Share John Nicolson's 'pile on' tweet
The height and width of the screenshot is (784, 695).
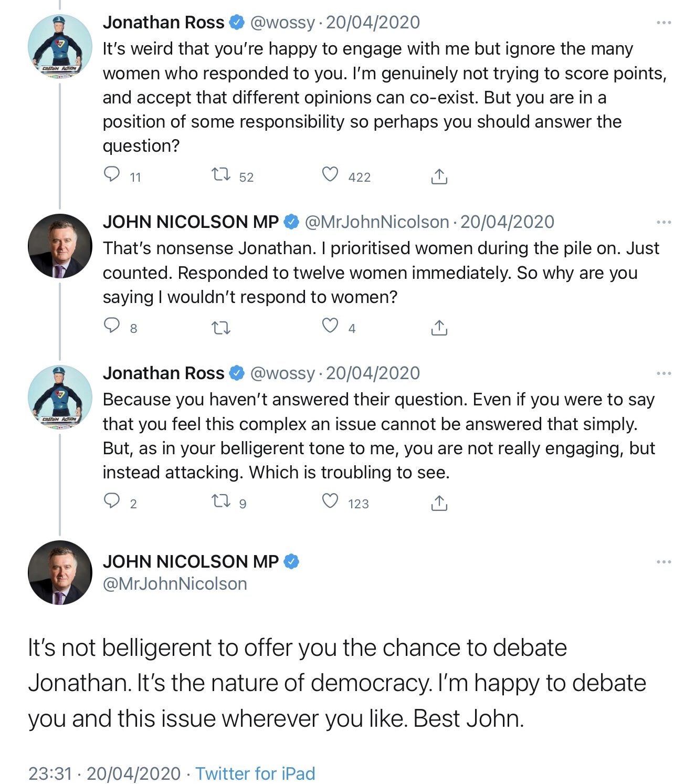click(439, 328)
